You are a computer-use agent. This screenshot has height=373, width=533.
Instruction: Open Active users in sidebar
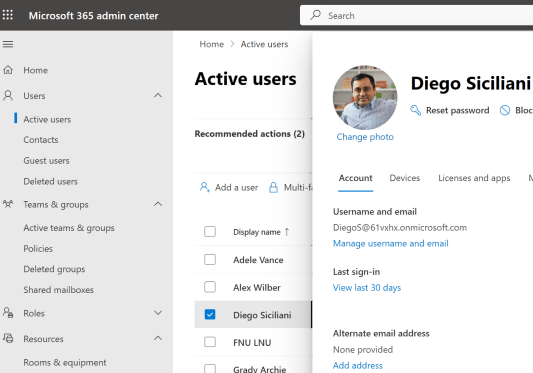(47, 119)
